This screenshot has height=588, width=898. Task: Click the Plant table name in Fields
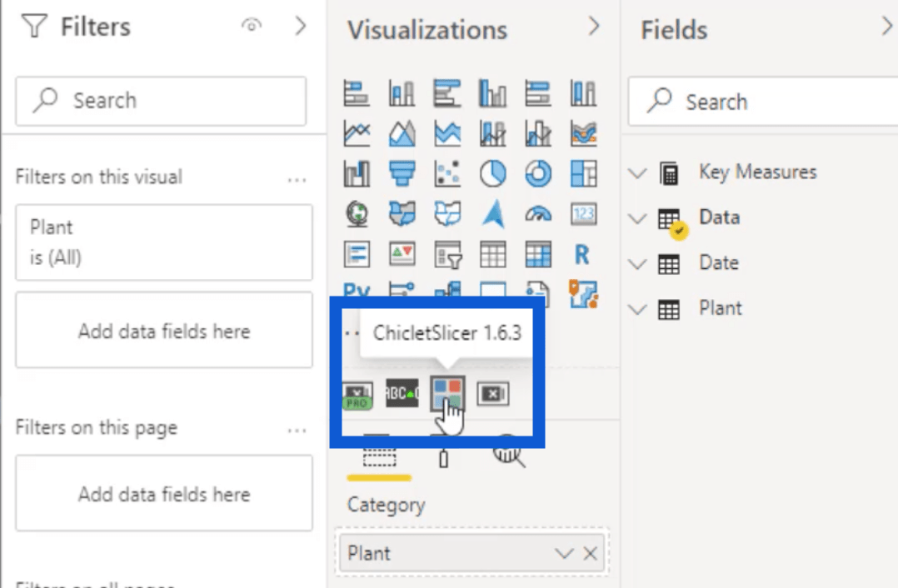pos(721,308)
